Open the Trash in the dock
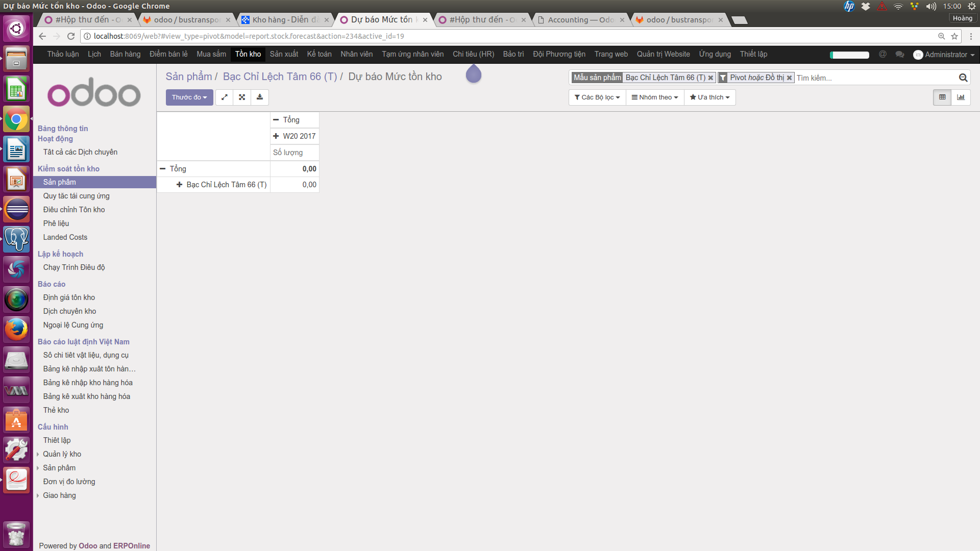 point(16,535)
